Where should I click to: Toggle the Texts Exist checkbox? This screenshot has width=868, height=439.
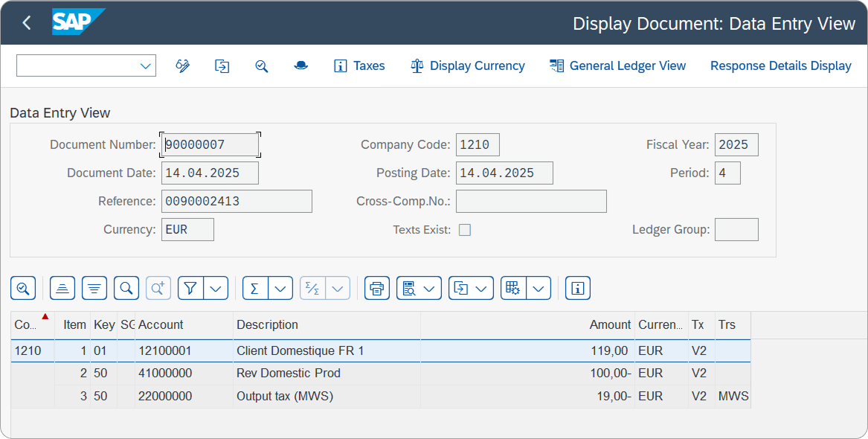[465, 230]
